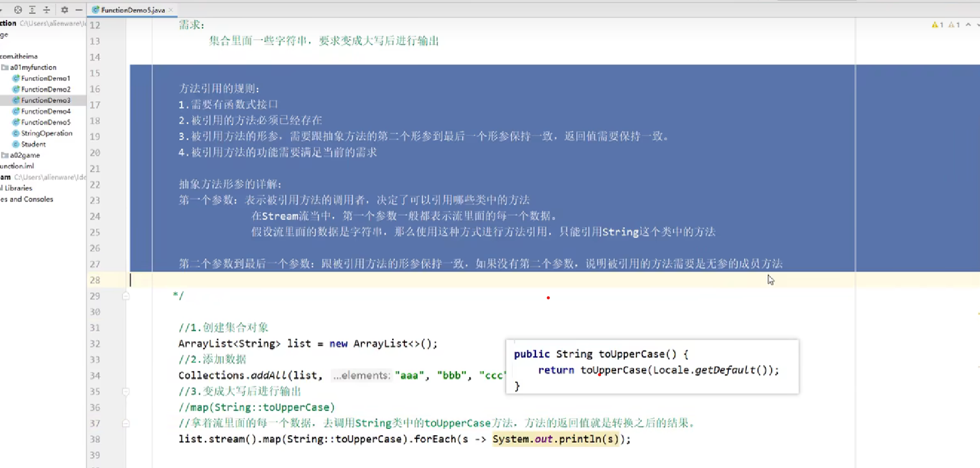Open FunctionDemo1 in the project tree

[x=46, y=78]
